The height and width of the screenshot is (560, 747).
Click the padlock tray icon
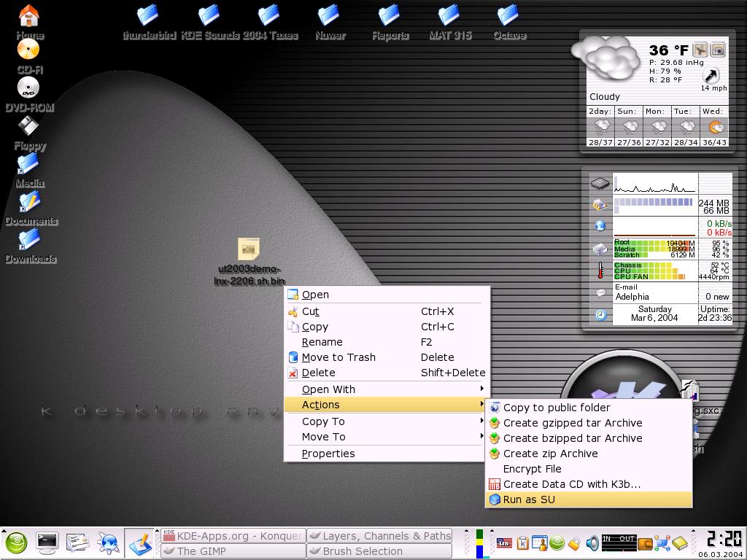click(x=575, y=543)
